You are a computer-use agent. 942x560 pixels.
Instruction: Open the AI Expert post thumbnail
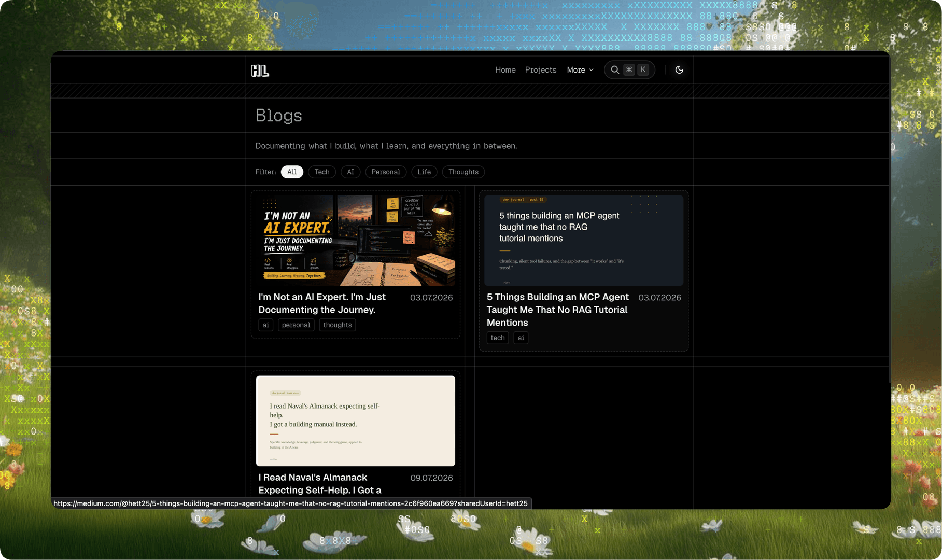[x=356, y=241]
